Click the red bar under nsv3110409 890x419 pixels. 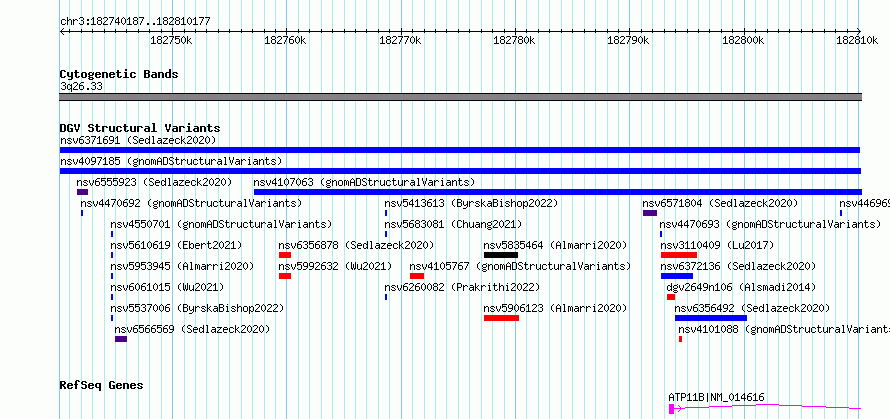pos(679,255)
